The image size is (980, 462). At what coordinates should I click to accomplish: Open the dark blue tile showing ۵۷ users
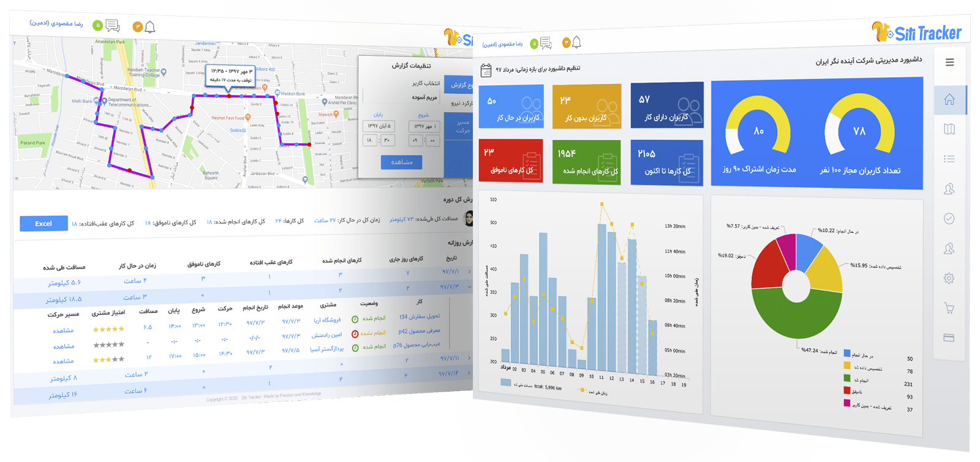[667, 105]
